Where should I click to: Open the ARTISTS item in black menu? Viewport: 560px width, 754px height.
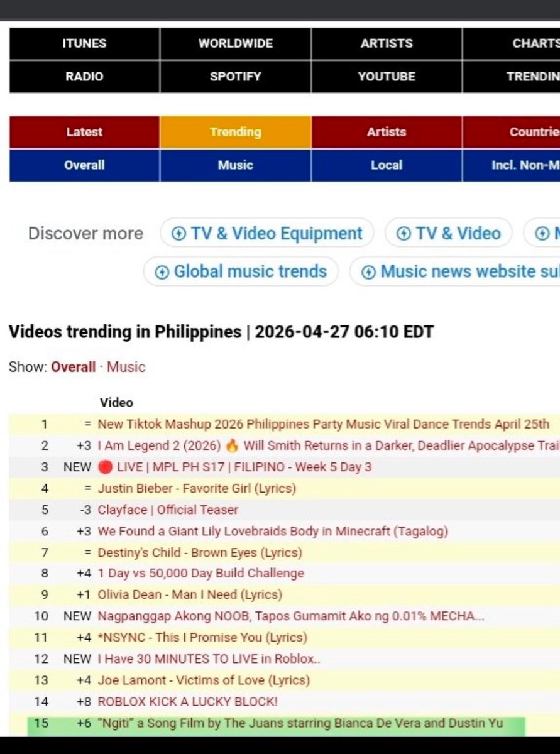point(387,43)
